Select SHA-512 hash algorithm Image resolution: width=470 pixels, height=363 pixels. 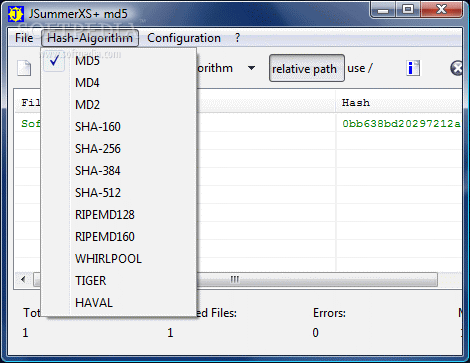pyautogui.click(x=119, y=193)
